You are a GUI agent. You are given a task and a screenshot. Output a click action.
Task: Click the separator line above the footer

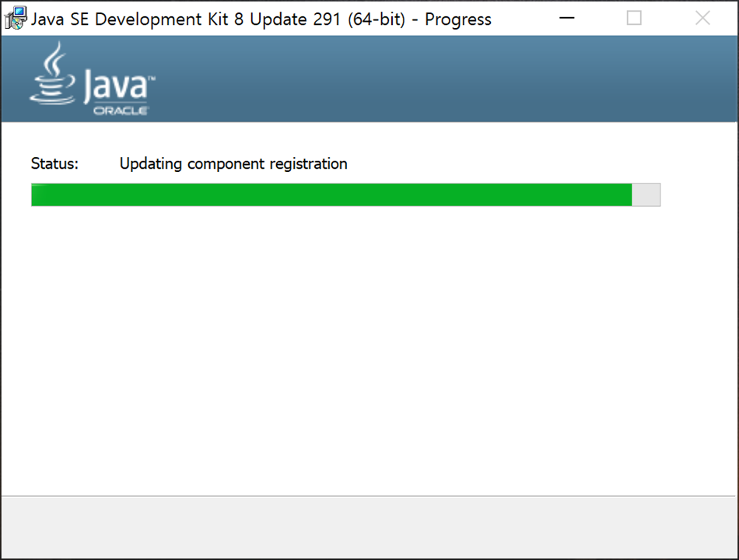pyautogui.click(x=369, y=496)
